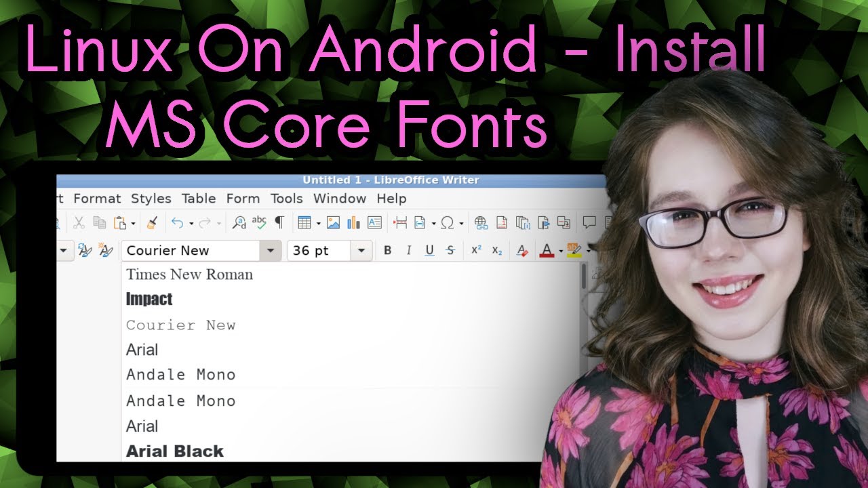Expand the Insert Field dropdown arrow
The height and width of the screenshot is (488, 868).
[x=433, y=223]
